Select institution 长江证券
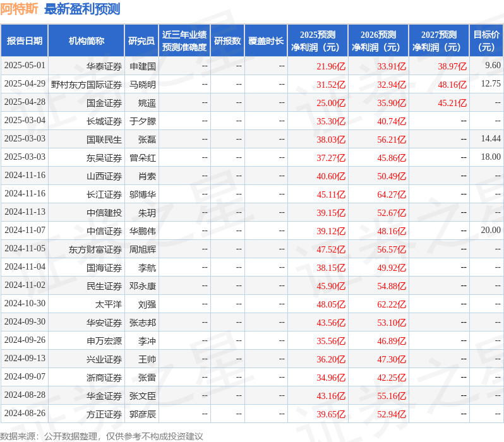504x442 pixels. pyautogui.click(x=104, y=195)
